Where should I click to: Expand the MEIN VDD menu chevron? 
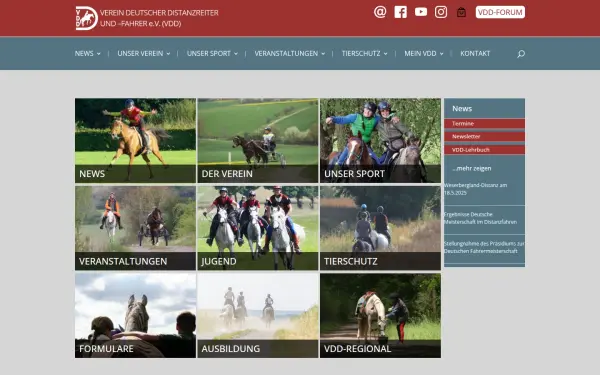(x=441, y=54)
